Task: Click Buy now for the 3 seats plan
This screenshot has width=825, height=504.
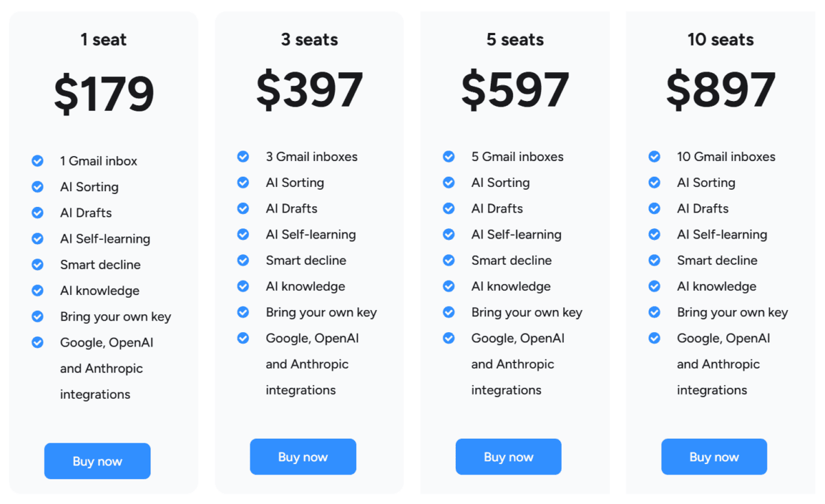Action: pyautogui.click(x=302, y=457)
